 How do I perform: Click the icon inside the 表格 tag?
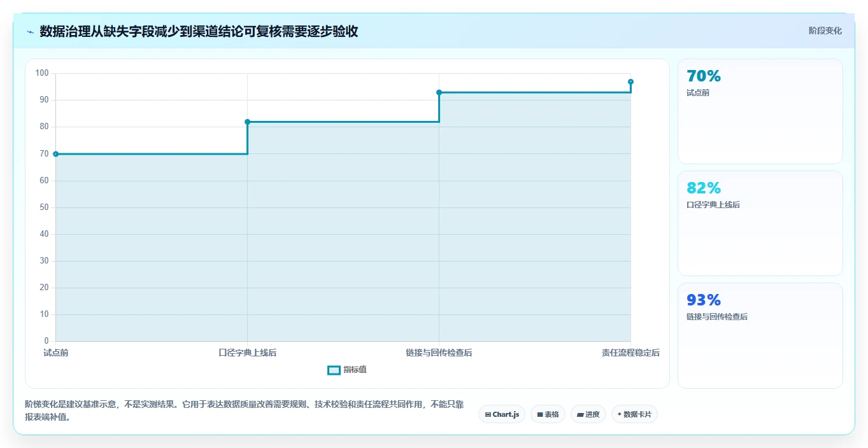coord(540,415)
